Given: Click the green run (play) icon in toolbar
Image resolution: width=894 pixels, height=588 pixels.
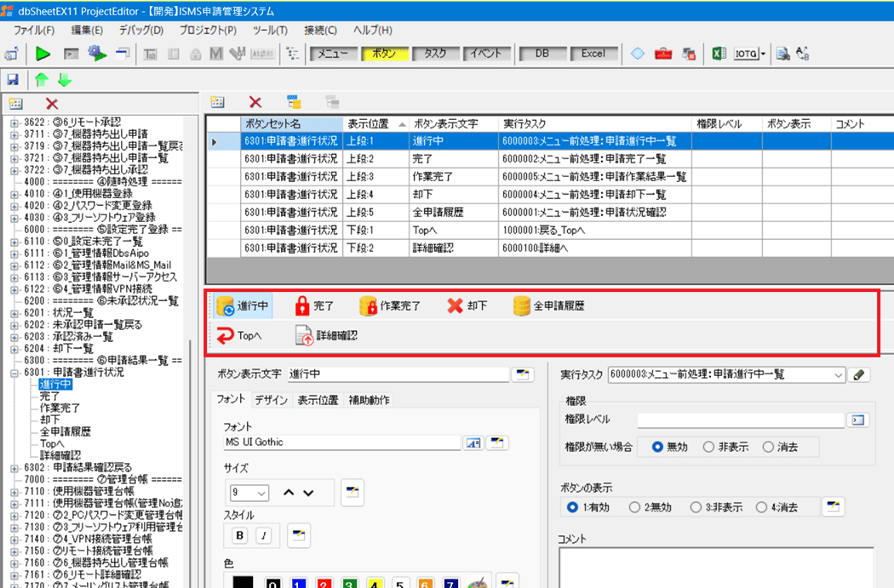Looking at the screenshot, I should tap(43, 54).
